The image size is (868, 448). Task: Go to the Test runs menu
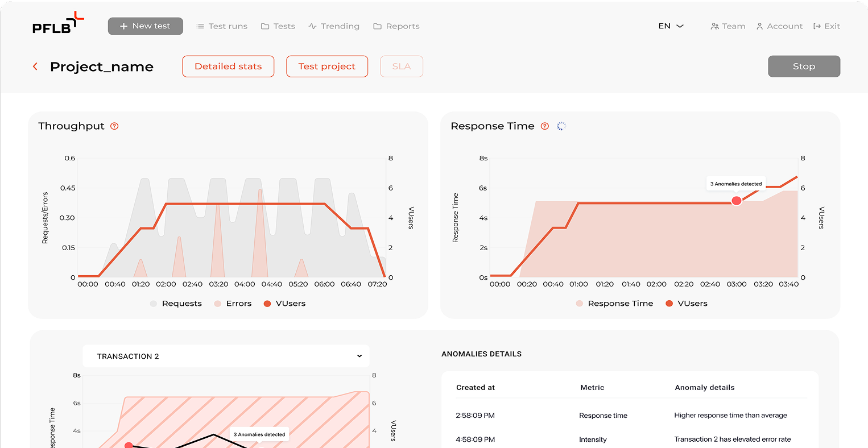(x=222, y=26)
